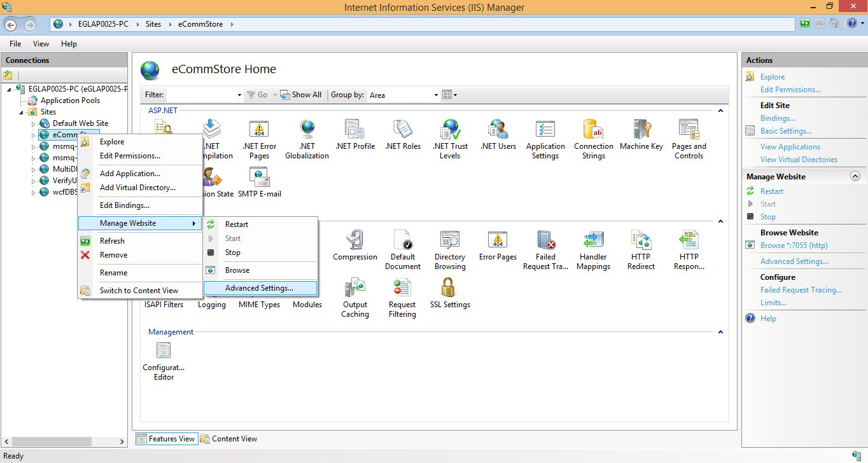Switch to the Features View tab

(166, 439)
